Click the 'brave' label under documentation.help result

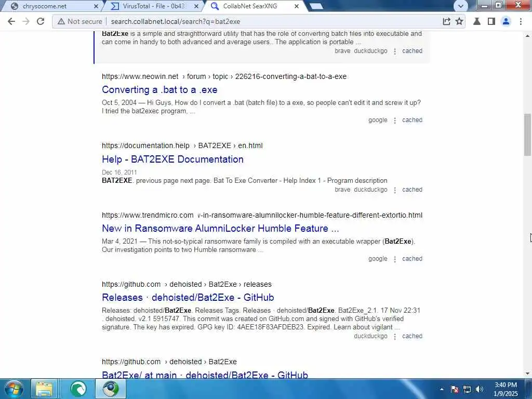(x=342, y=190)
